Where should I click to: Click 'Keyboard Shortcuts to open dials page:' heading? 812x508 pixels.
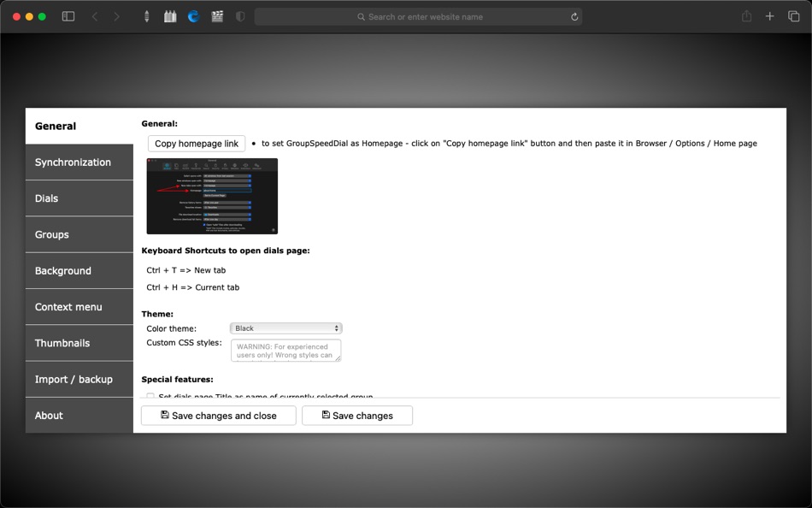tap(226, 251)
